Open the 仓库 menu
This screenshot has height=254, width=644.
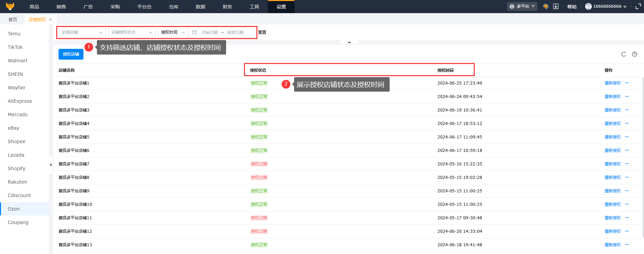[174, 7]
